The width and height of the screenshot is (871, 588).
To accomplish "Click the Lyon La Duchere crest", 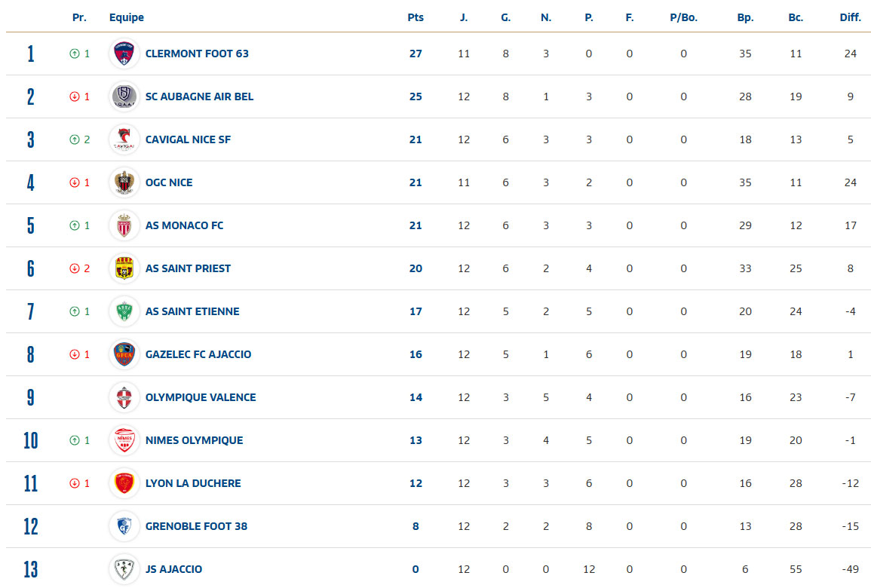I will (124, 483).
